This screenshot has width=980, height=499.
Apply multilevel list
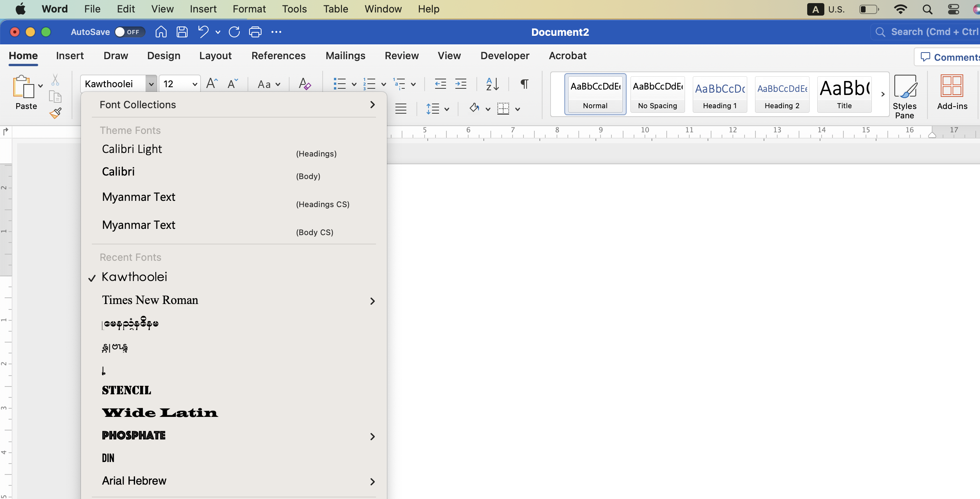coord(399,84)
